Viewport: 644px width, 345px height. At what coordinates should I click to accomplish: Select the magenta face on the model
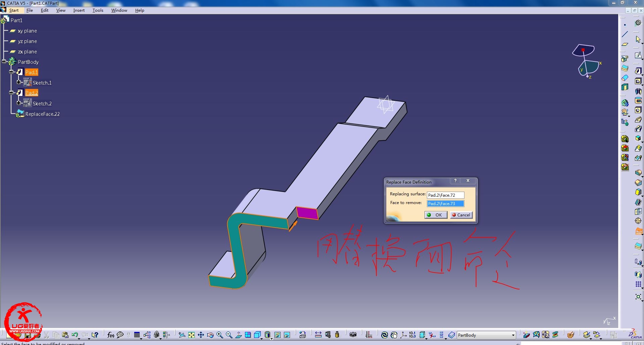[x=307, y=213]
